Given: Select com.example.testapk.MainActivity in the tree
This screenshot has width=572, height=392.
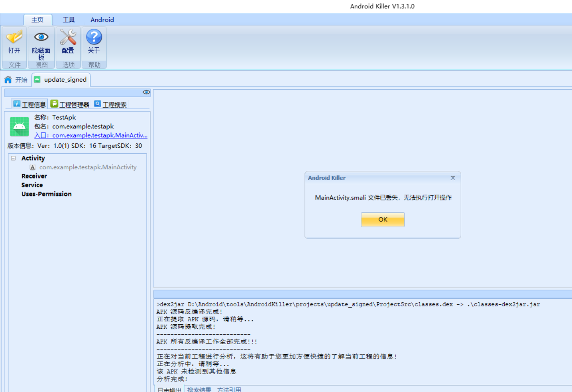Looking at the screenshot, I should click(88, 167).
